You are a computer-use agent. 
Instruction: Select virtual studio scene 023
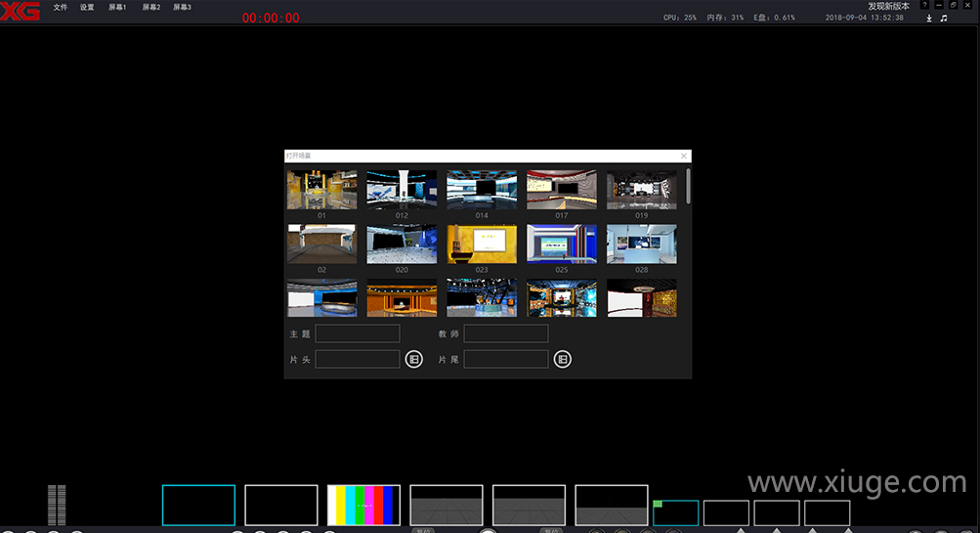pyautogui.click(x=482, y=244)
